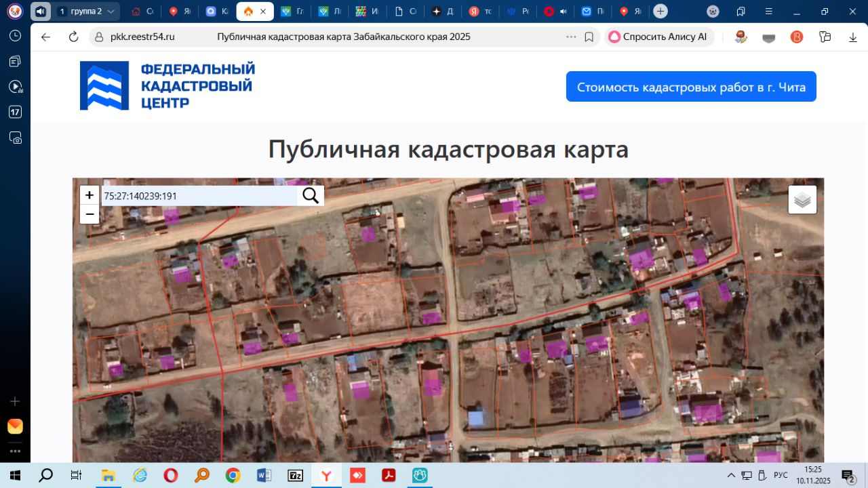Open Adobe Acrobat from the taskbar

[389, 475]
